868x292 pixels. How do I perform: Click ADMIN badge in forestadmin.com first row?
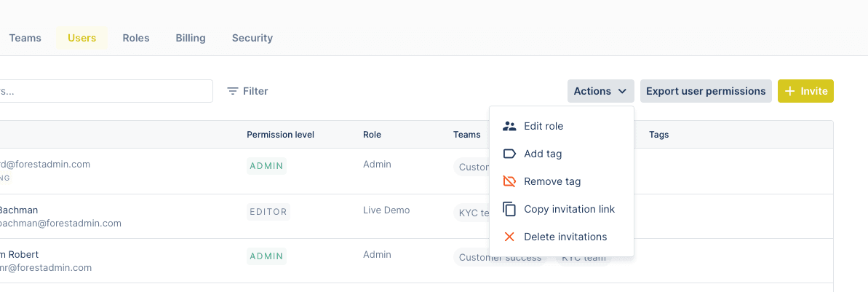(266, 166)
